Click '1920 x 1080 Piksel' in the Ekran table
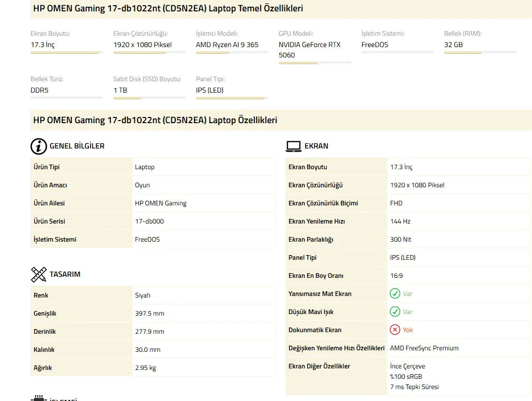Screen dimensions: 532x401 tap(417, 185)
